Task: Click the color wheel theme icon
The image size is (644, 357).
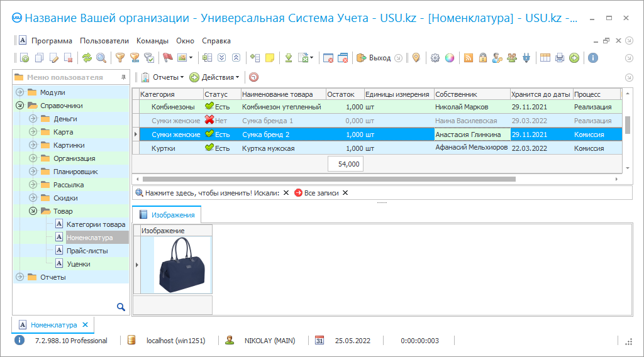Action: tap(450, 58)
